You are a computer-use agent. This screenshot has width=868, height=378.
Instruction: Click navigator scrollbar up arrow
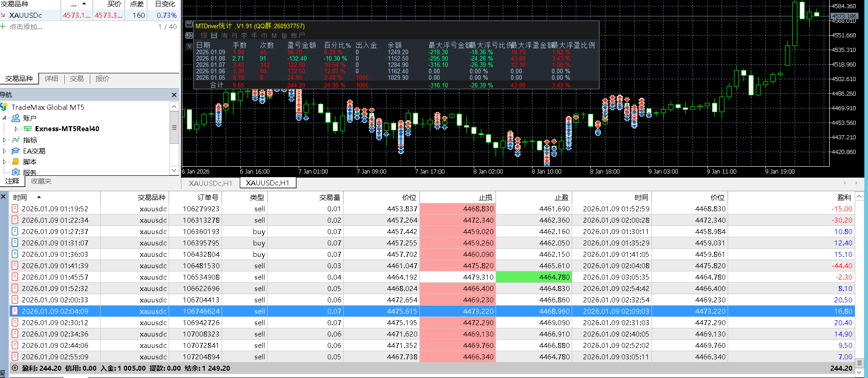click(174, 106)
